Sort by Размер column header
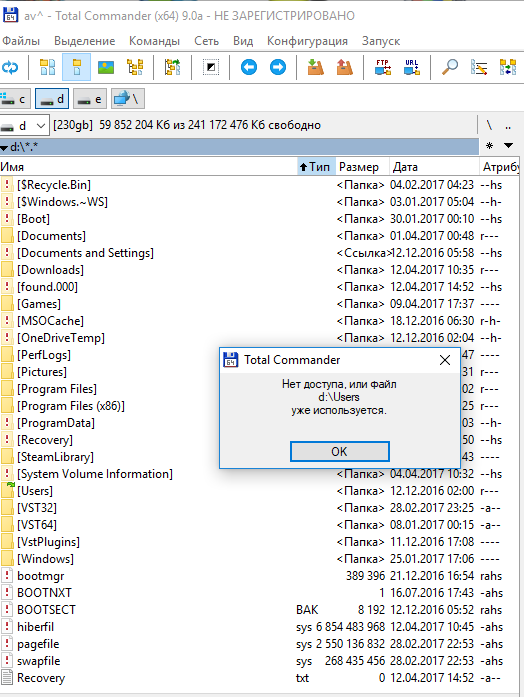524x697 pixels. tap(362, 167)
